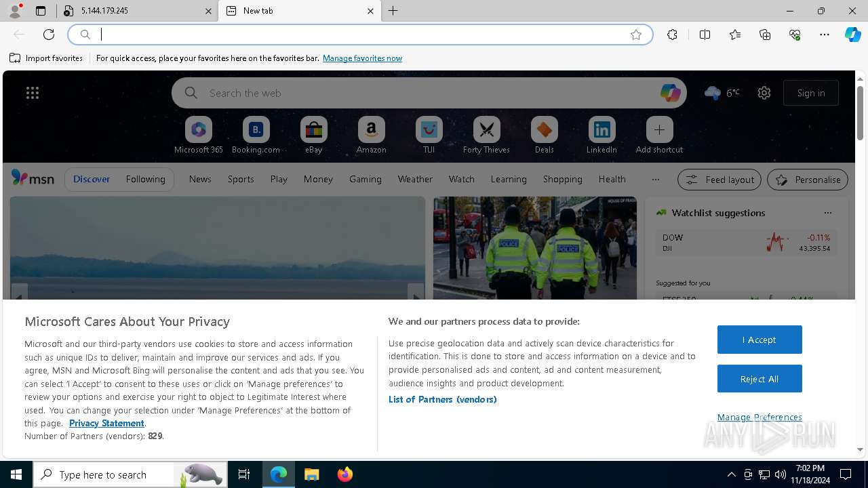868x488 pixels.
Task: Open the Learning category
Action: [509, 179]
